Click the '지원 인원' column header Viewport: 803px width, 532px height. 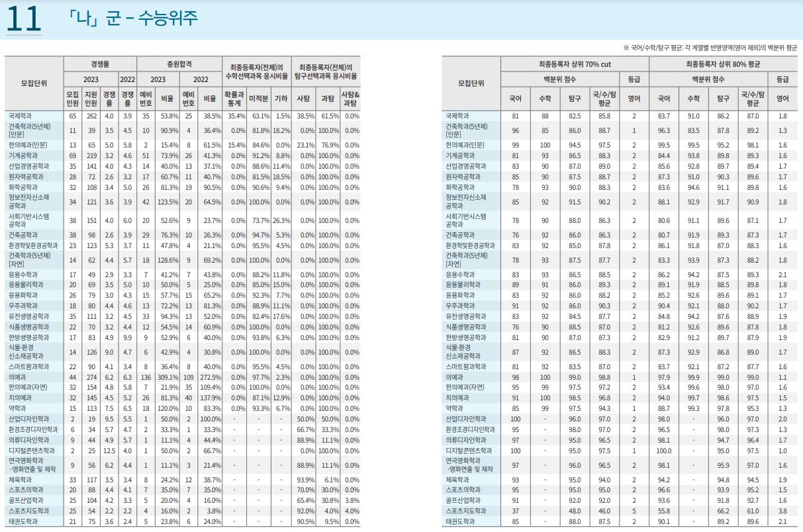point(91,99)
